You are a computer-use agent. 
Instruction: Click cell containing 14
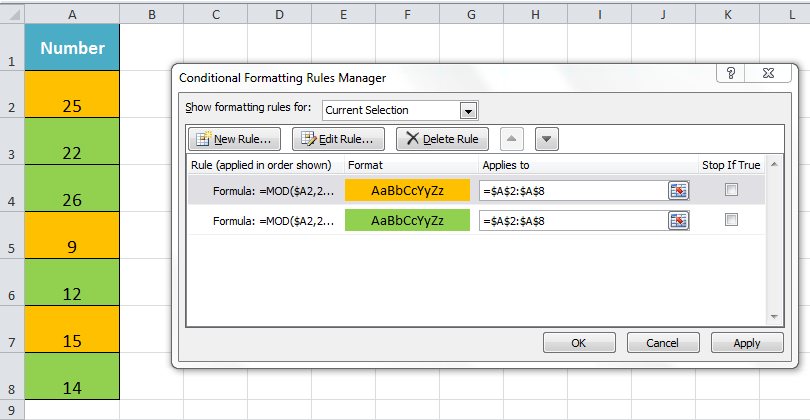click(72, 376)
